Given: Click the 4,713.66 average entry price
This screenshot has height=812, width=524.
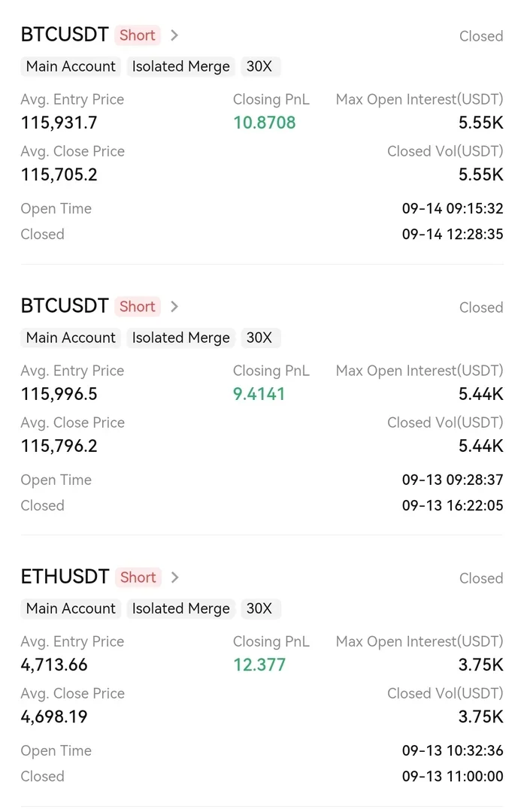Looking at the screenshot, I should click(54, 665).
